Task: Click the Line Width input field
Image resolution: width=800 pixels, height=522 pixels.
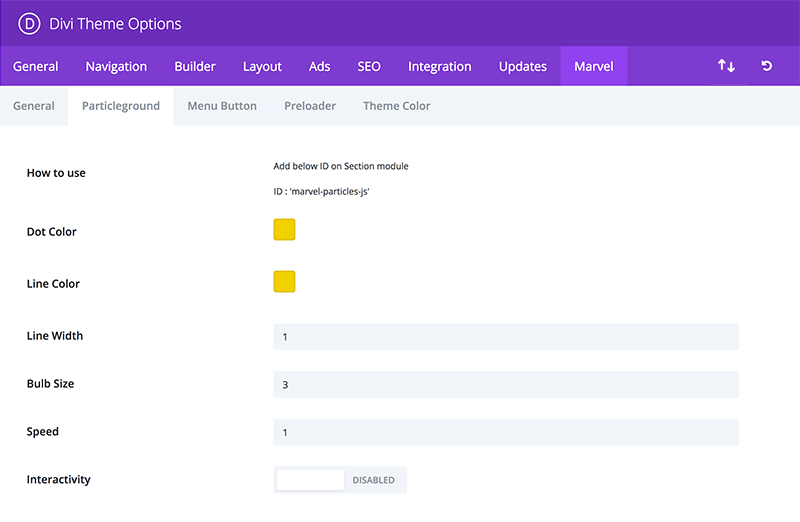Action: click(x=506, y=336)
